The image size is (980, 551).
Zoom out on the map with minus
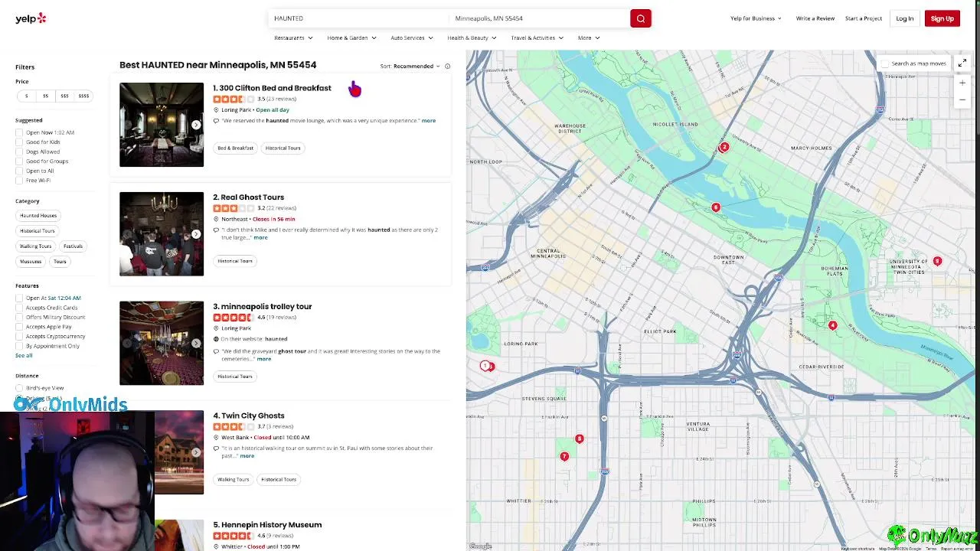coord(962,99)
